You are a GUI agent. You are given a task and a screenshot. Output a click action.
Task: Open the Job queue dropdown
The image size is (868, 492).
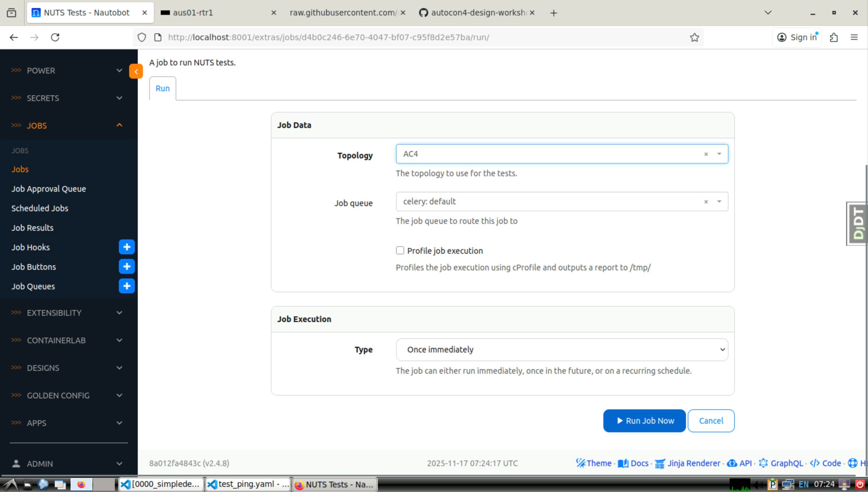point(719,202)
